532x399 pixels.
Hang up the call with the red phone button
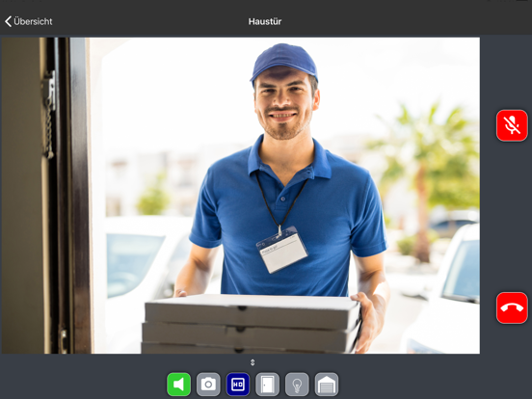point(512,307)
